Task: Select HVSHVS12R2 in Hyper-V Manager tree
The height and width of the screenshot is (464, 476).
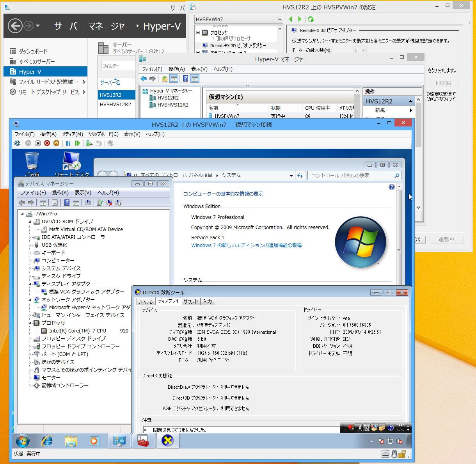Action: [173, 105]
